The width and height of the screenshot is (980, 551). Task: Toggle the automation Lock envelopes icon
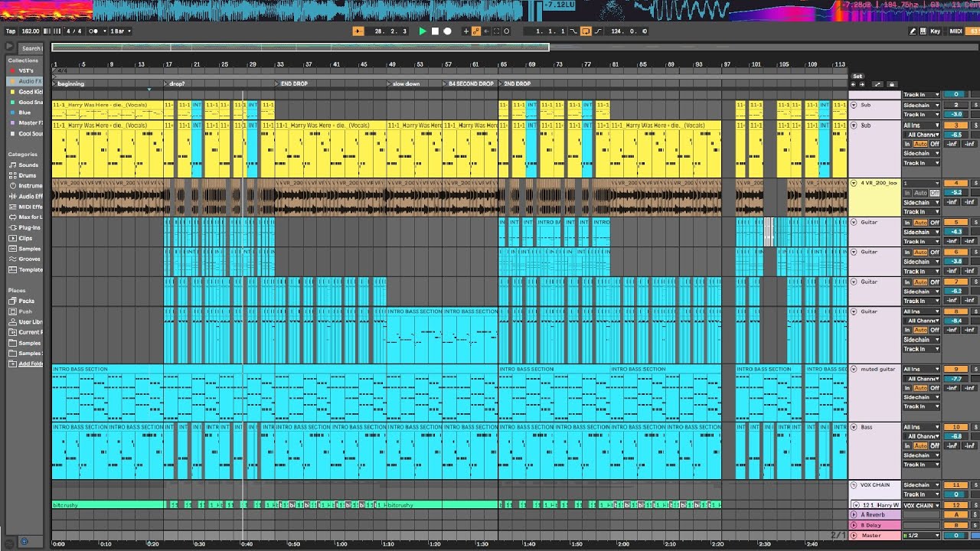point(893,84)
